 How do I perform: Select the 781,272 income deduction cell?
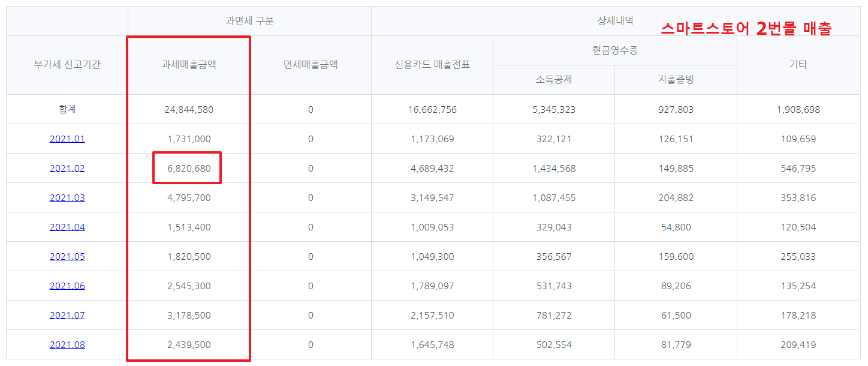(x=554, y=316)
